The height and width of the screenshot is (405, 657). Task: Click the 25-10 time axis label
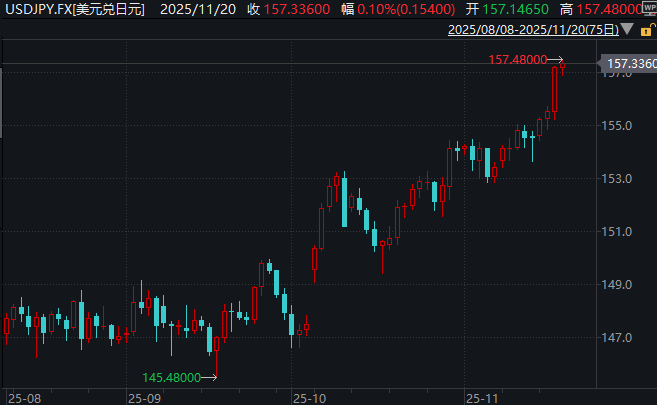(309, 398)
